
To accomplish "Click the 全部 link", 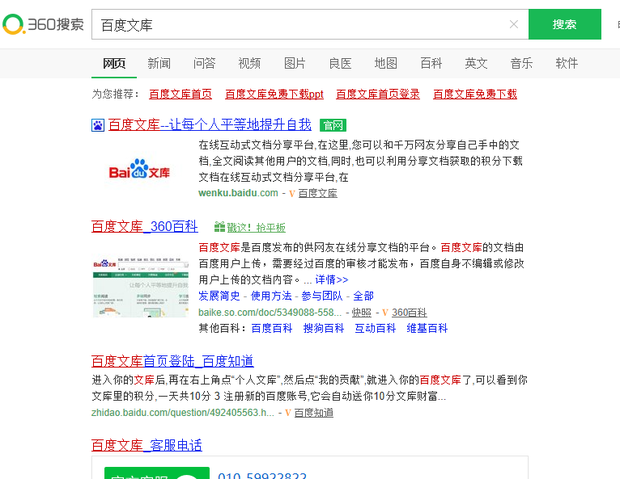I will point(363,296).
